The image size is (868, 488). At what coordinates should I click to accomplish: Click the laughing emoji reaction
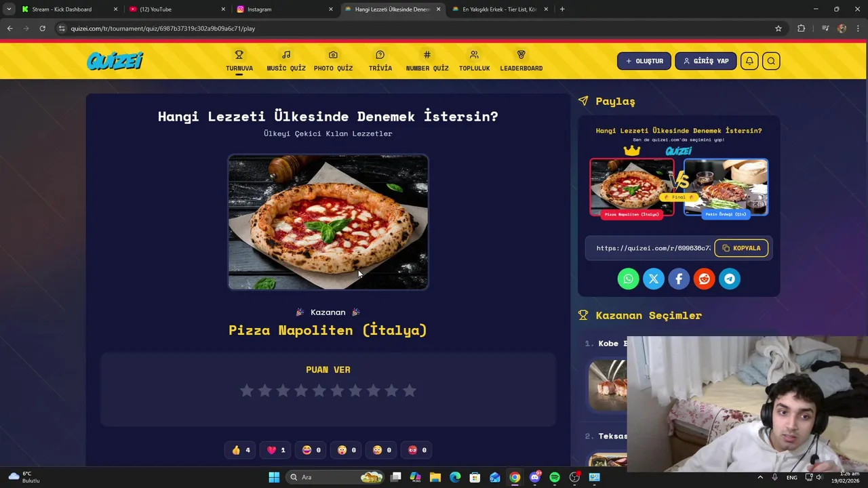[x=311, y=450]
